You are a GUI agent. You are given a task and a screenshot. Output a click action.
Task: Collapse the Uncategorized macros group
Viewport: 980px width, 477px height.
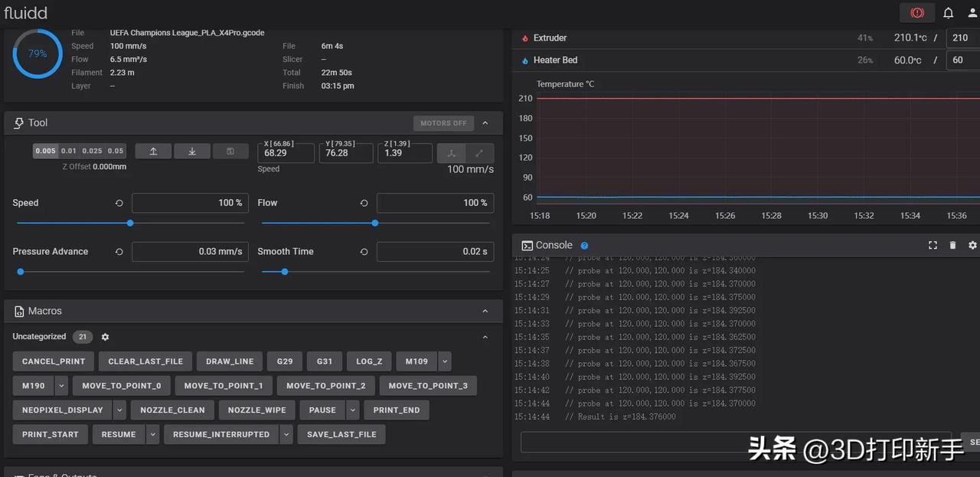click(x=485, y=337)
